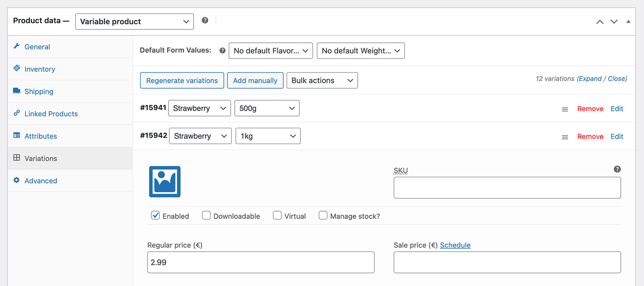Click the help icon beside product type

tap(205, 20)
